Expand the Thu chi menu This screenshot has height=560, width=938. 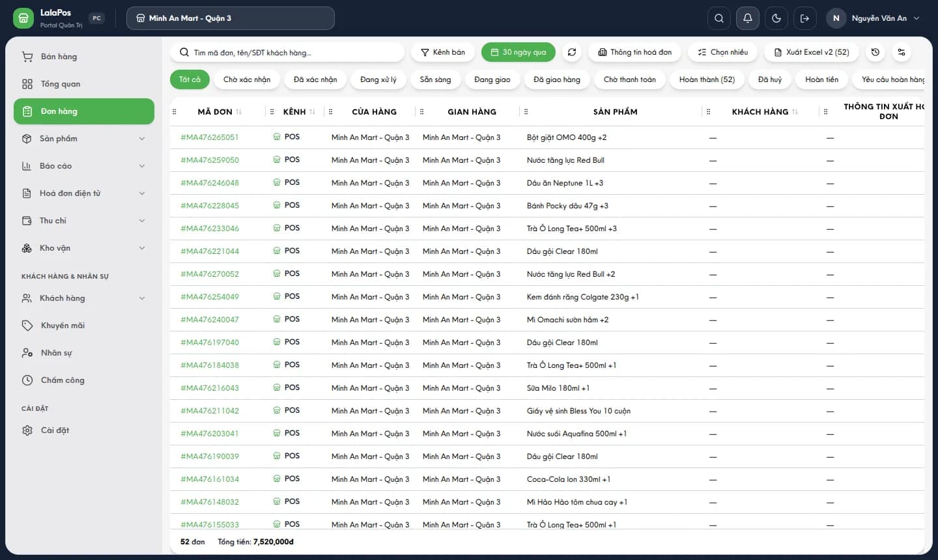click(84, 221)
